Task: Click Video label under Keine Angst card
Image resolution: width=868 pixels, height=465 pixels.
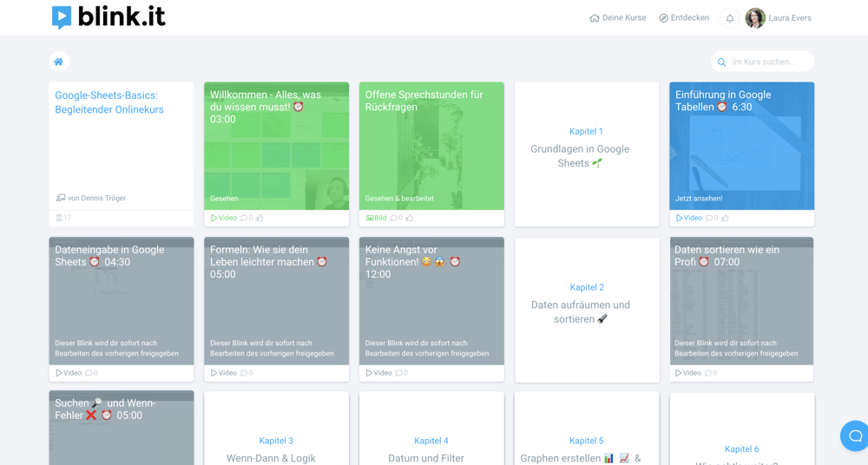Action: pos(378,373)
